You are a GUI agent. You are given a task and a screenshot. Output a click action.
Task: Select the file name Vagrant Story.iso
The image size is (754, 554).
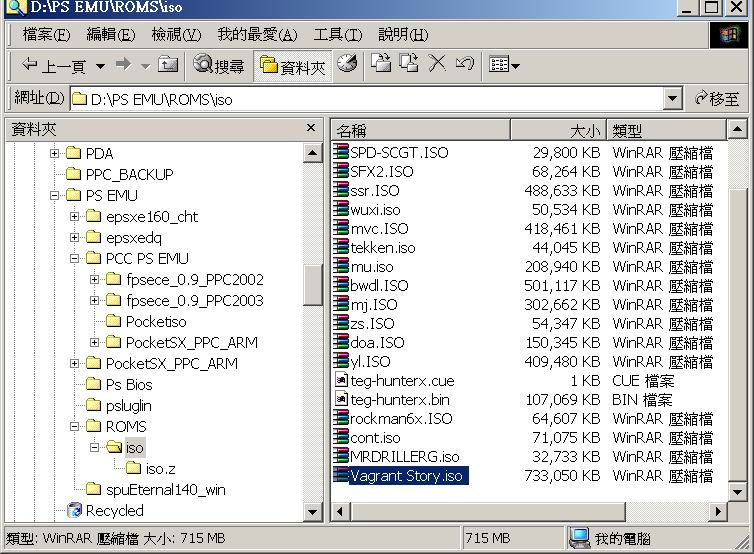tap(407, 476)
